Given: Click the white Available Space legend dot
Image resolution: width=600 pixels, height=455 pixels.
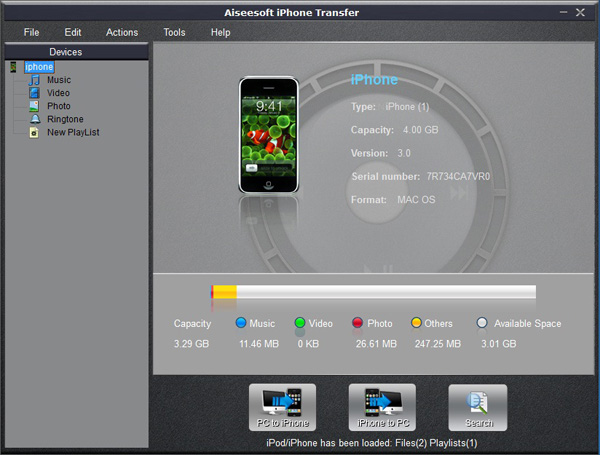Looking at the screenshot, I should (x=482, y=323).
